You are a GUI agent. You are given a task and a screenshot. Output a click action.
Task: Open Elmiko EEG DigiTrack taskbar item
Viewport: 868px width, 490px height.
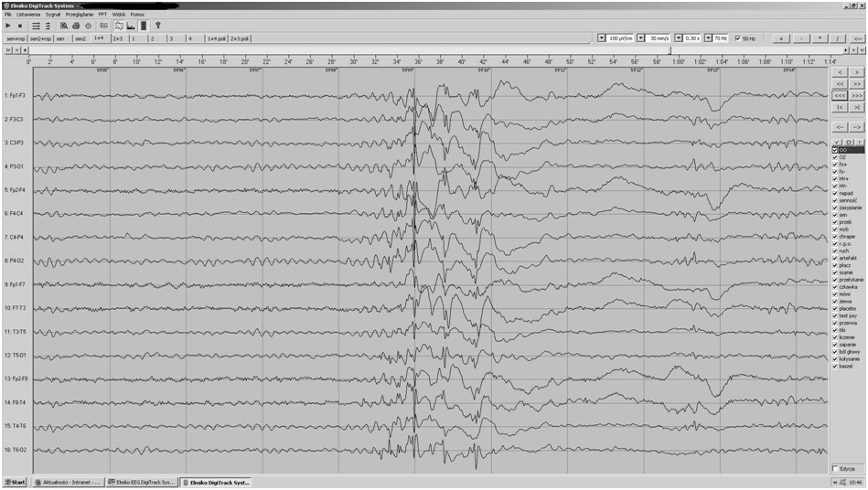(143, 483)
